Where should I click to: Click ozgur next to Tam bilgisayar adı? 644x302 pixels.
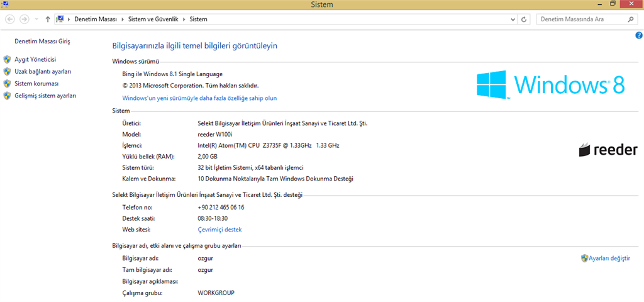(206, 270)
